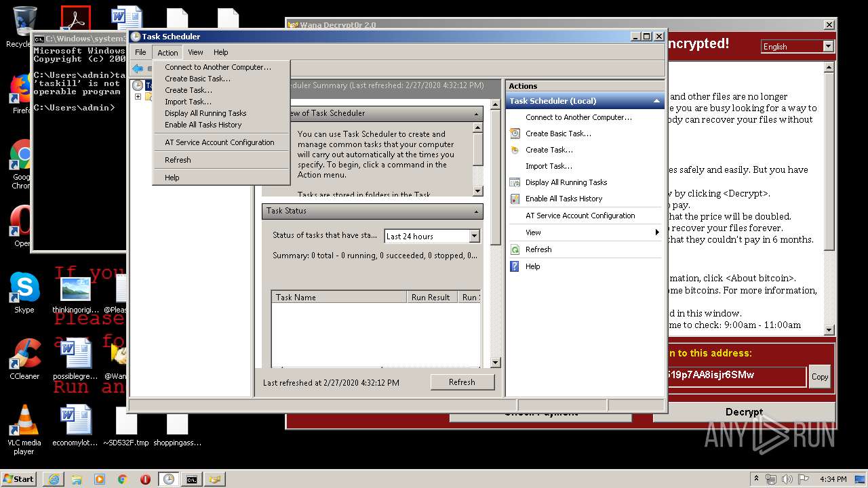This screenshot has height=488, width=868.
Task: Switch to Task Scheduler taskbar button
Action: click(x=168, y=479)
